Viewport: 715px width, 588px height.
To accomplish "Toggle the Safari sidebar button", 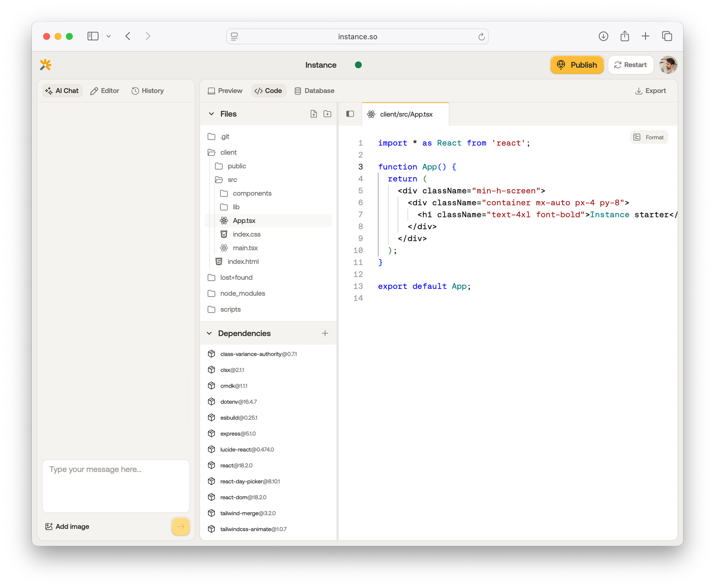I will (x=93, y=36).
